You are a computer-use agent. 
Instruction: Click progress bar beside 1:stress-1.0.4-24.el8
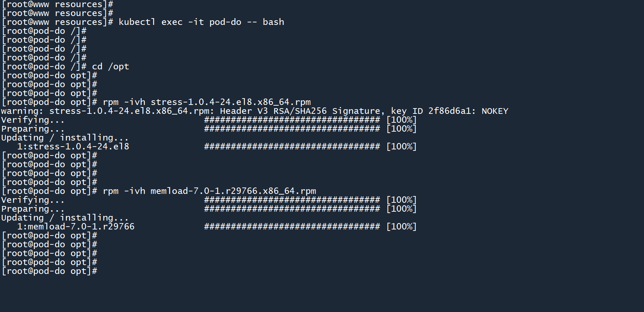tap(292, 147)
